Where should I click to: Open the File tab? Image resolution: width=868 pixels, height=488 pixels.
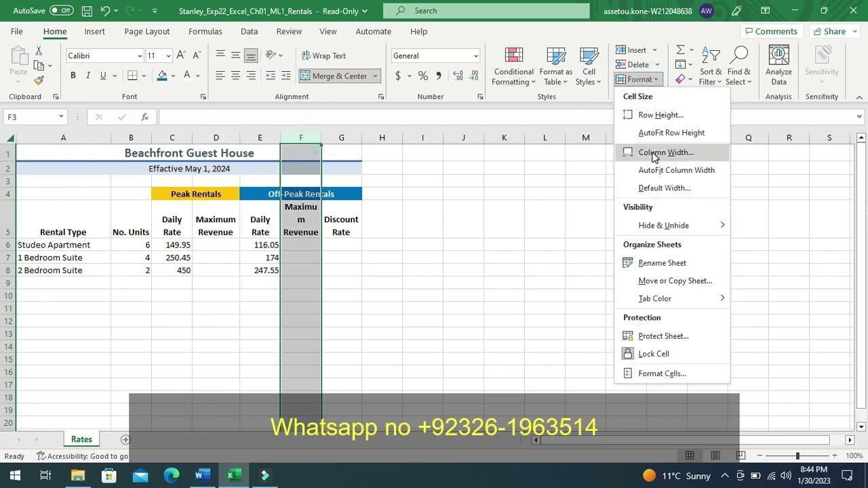point(16,32)
